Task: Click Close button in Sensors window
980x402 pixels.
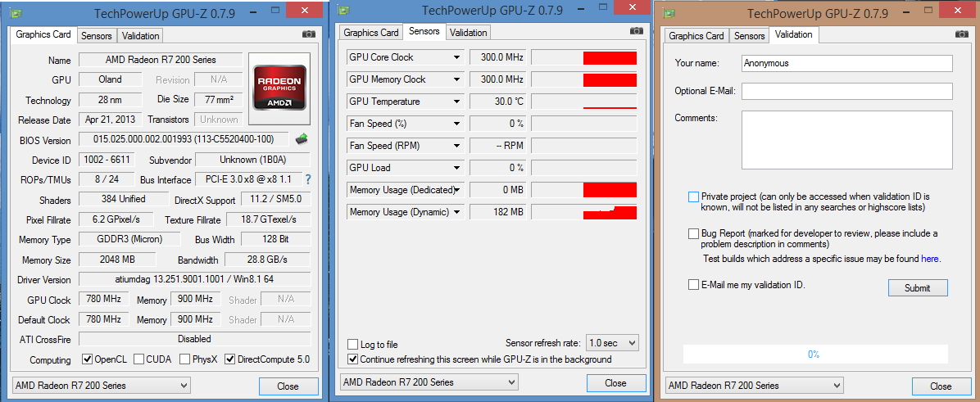Action: (615, 382)
